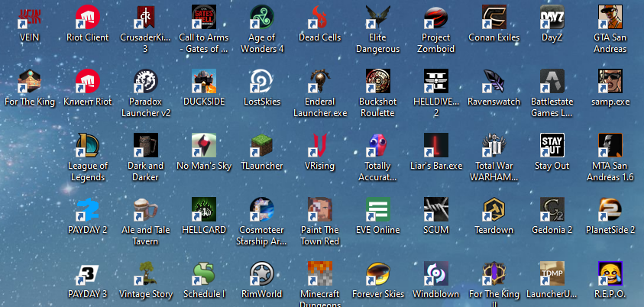Select the Total War WARHAMMER icon

[x=494, y=145]
